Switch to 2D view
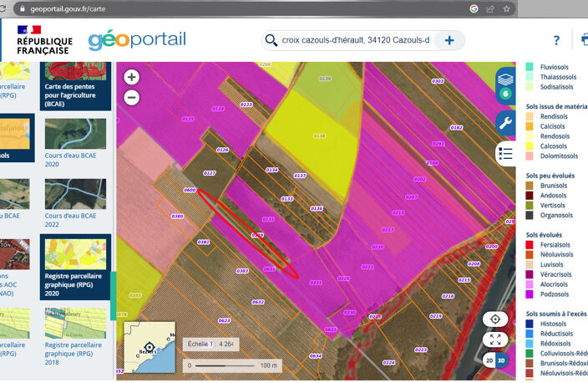The image size is (588, 383). (x=489, y=360)
